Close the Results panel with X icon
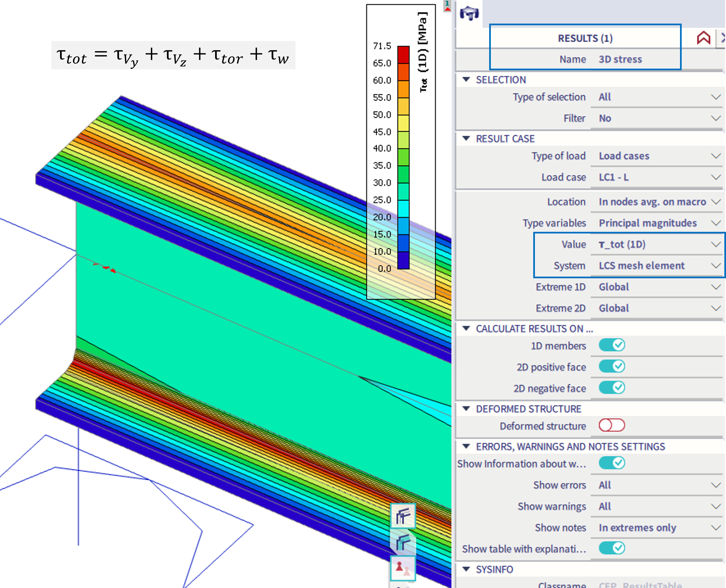726x588 pixels. pos(723,38)
